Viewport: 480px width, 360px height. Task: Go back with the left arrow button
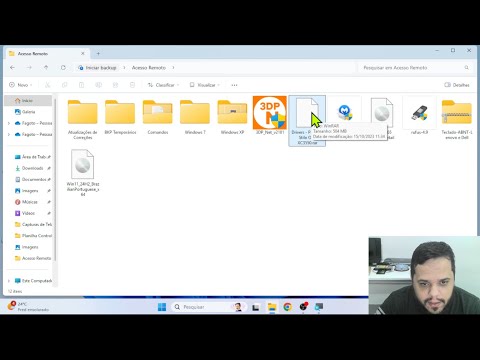[x=12, y=68]
